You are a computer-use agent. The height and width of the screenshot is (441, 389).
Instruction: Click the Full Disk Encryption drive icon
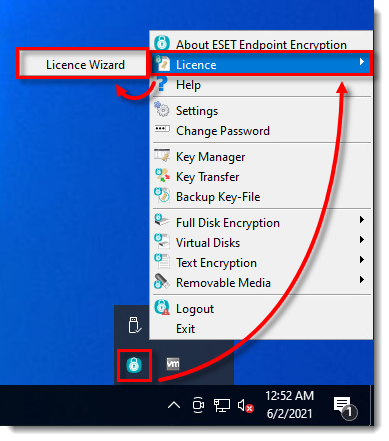(162, 220)
